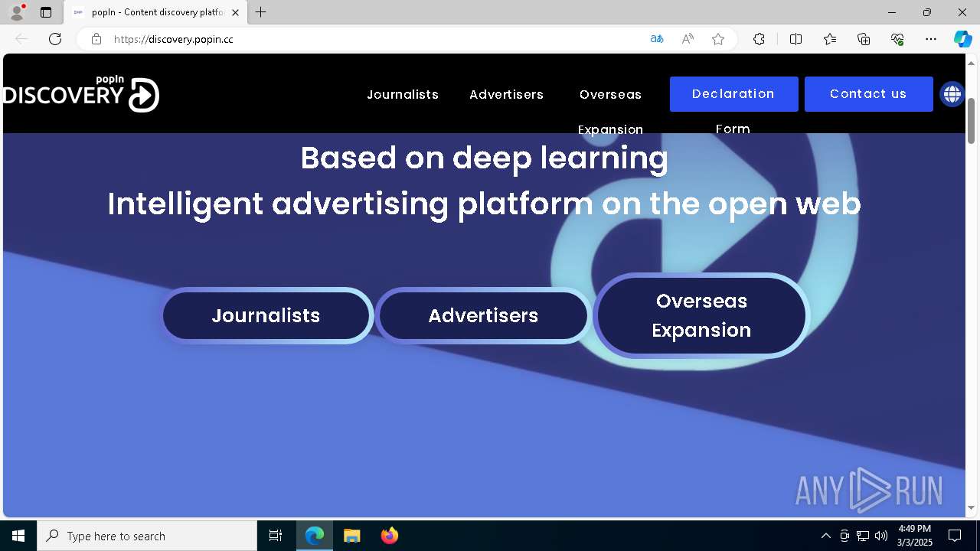Open Microsoft Edge from taskbar
Viewport: 980px width, 551px height.
point(315,536)
